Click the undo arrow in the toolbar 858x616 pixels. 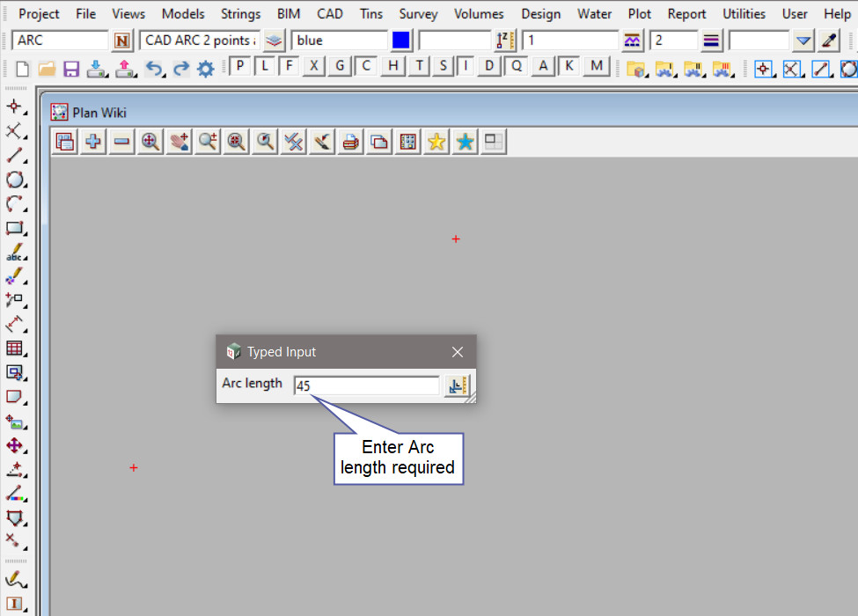[154, 69]
